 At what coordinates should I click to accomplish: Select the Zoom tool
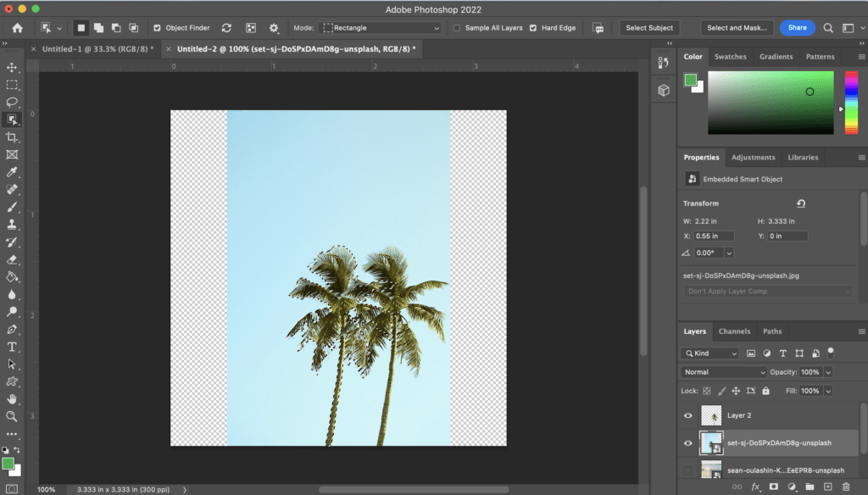point(12,416)
